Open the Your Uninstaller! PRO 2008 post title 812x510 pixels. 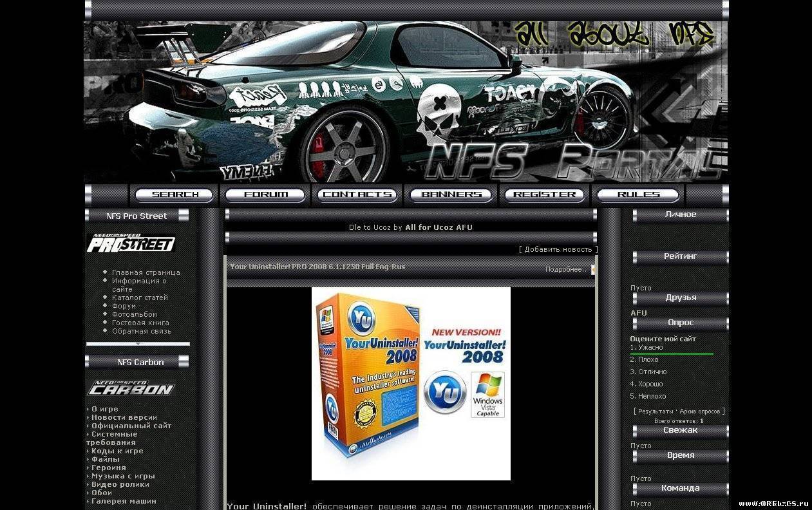[317, 267]
